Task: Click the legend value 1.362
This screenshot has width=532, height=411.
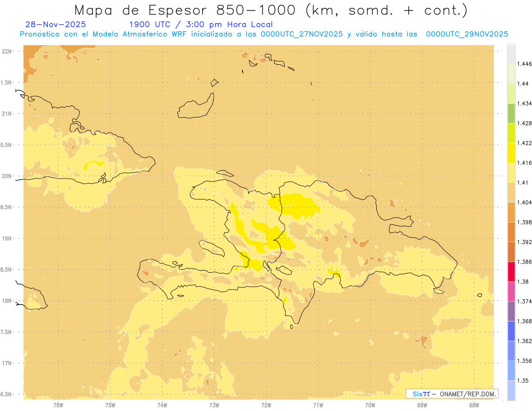Action: coord(525,341)
